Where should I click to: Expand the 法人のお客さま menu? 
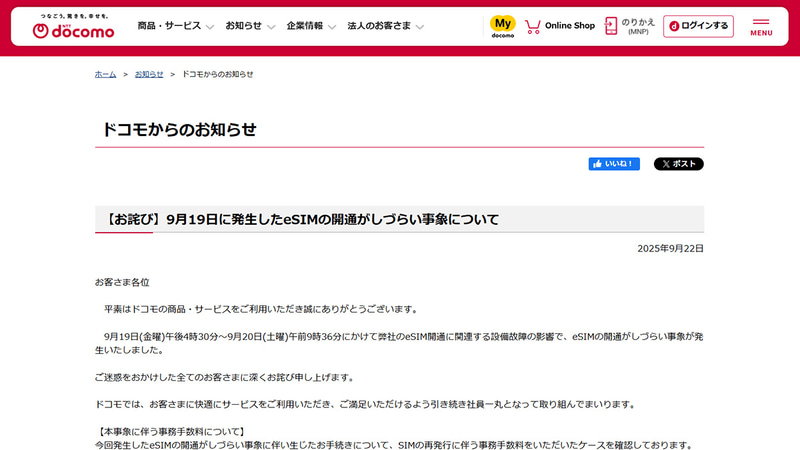[x=385, y=26]
